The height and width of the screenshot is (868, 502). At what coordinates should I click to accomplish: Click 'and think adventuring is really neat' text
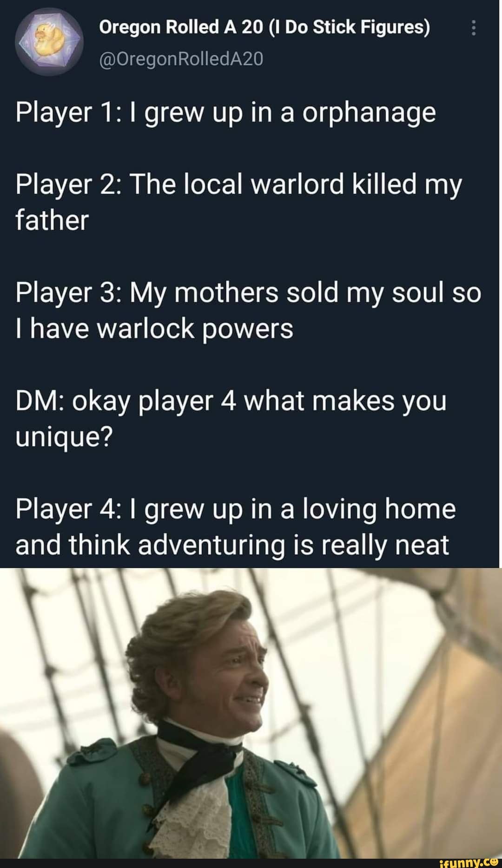tap(232, 545)
